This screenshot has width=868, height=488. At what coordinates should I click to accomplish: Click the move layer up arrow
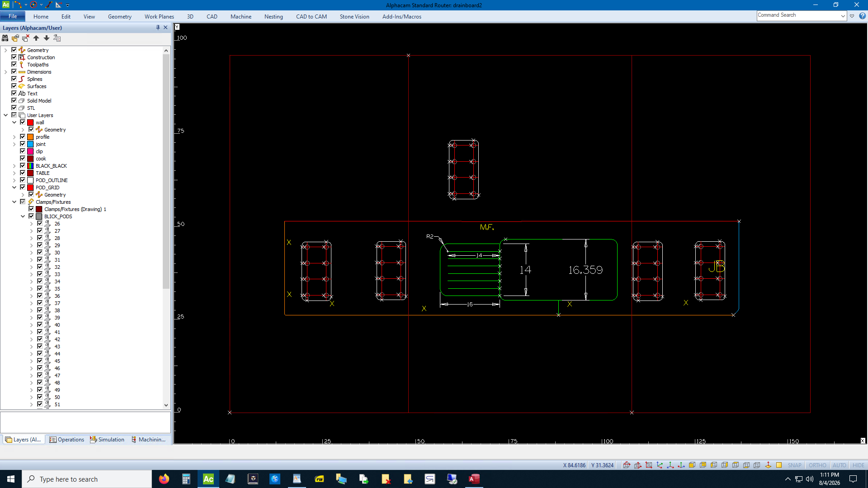pyautogui.click(x=36, y=38)
